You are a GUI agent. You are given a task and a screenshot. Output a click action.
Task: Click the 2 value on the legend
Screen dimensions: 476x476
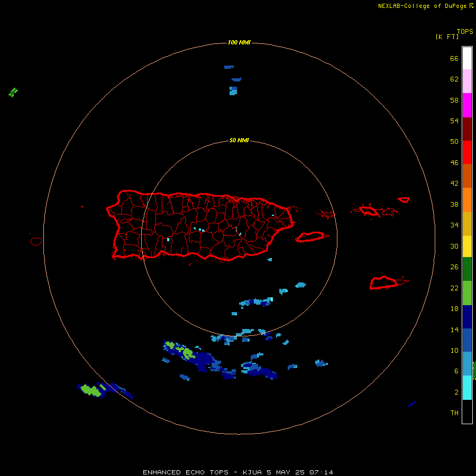[456, 392]
